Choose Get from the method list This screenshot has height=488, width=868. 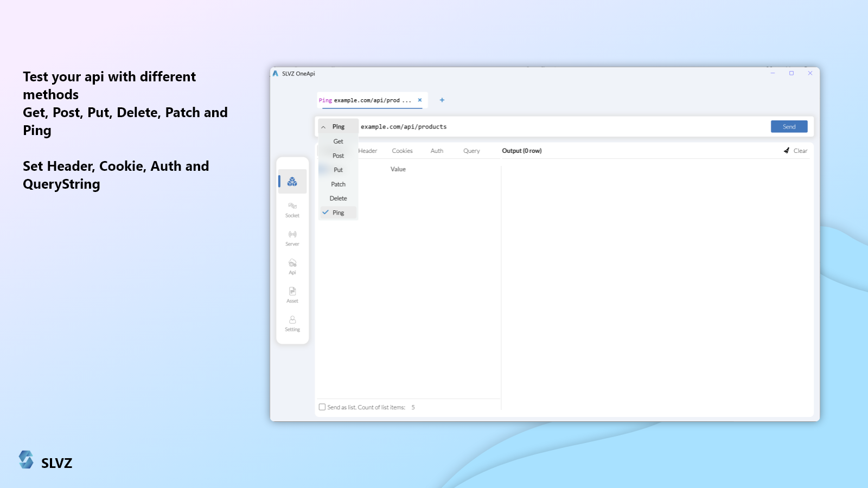pos(338,142)
